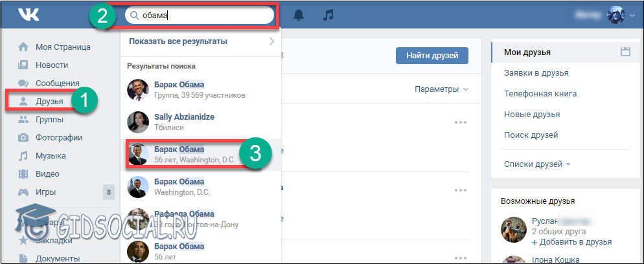Open notifications bell icon
The height and width of the screenshot is (264, 644).
[x=299, y=15]
